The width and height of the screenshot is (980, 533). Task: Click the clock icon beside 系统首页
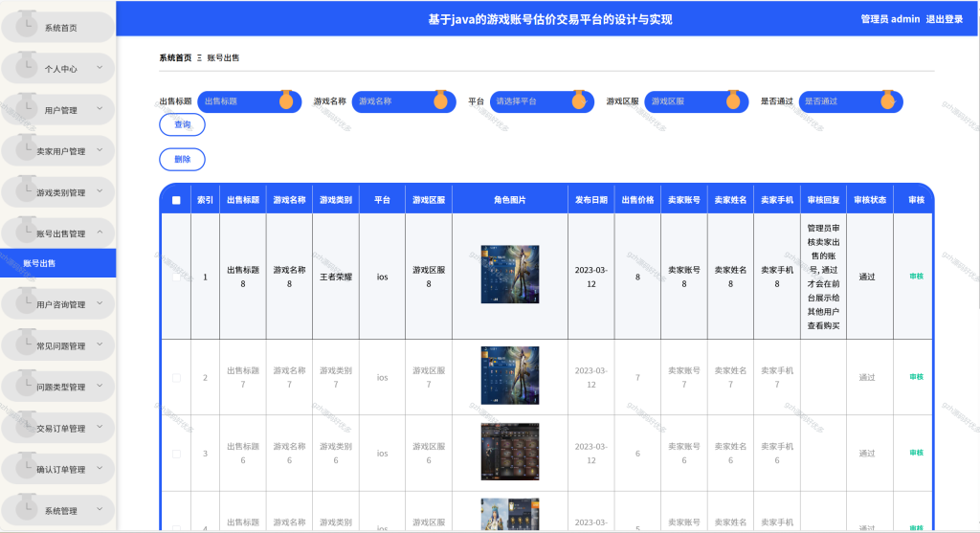(x=26, y=23)
